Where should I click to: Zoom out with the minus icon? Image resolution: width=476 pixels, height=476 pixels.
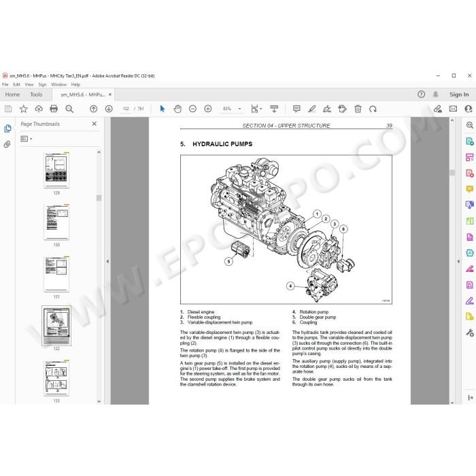(192, 109)
